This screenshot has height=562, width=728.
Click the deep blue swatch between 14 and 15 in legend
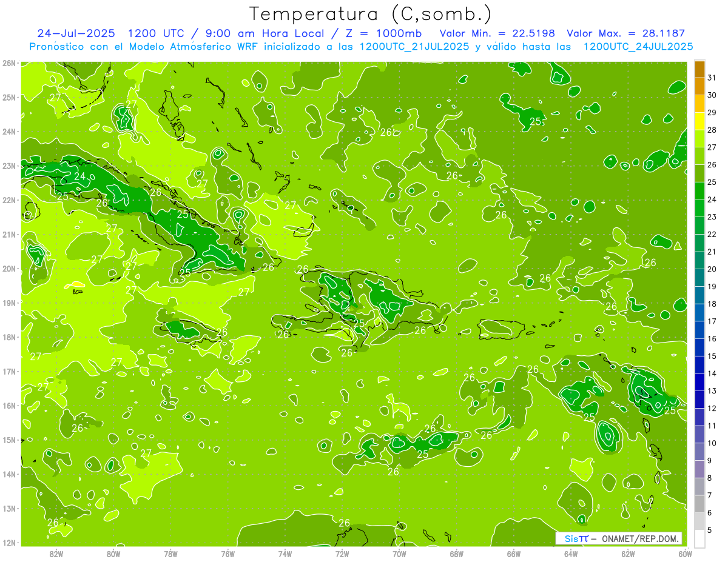pyautogui.click(x=699, y=364)
